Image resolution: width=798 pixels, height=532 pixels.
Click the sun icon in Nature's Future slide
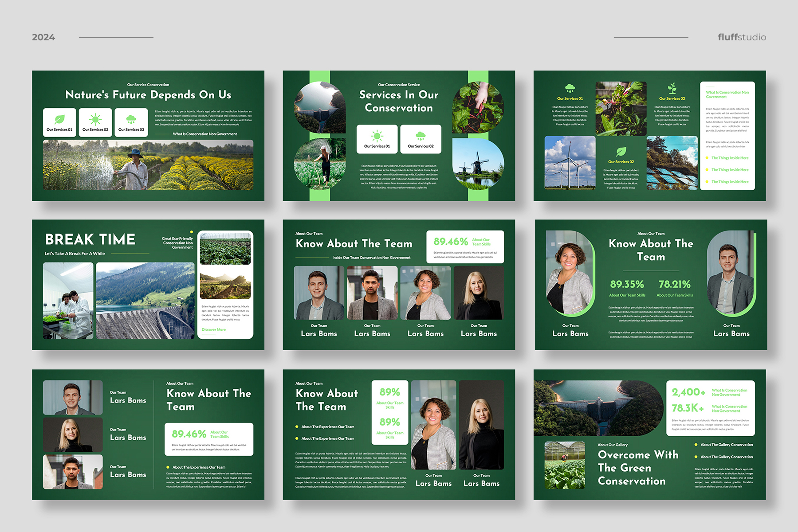(x=95, y=119)
